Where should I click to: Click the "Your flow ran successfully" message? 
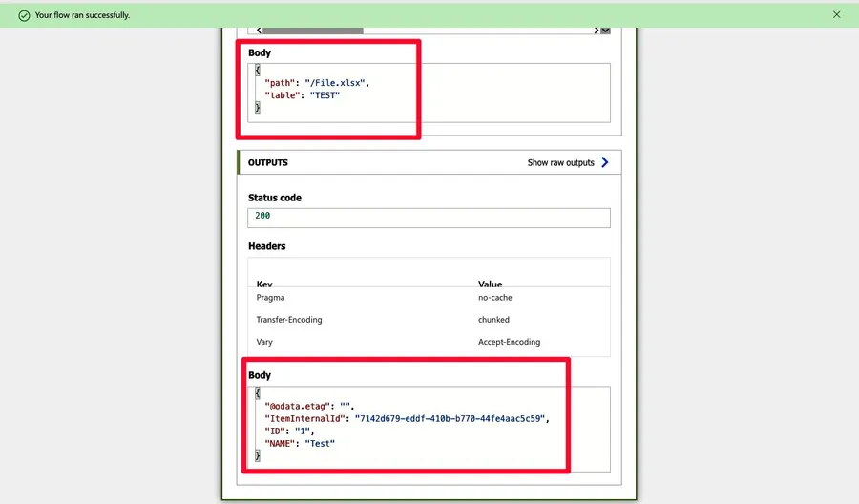82,15
